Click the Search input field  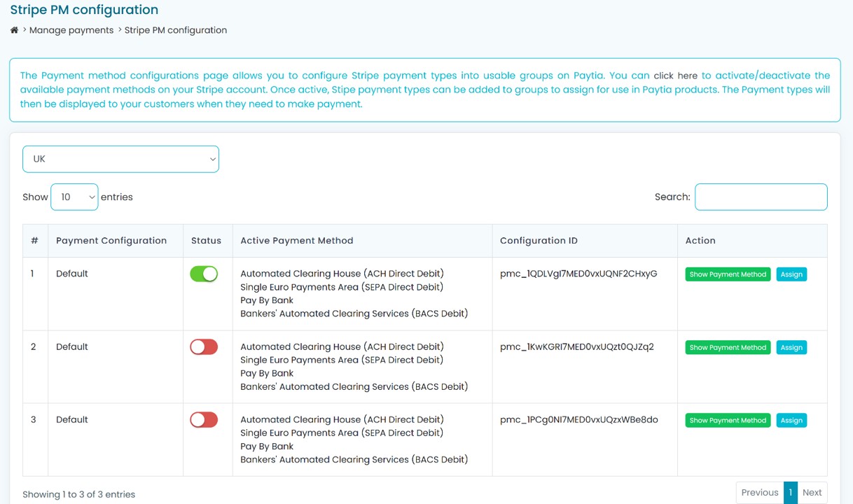point(761,197)
